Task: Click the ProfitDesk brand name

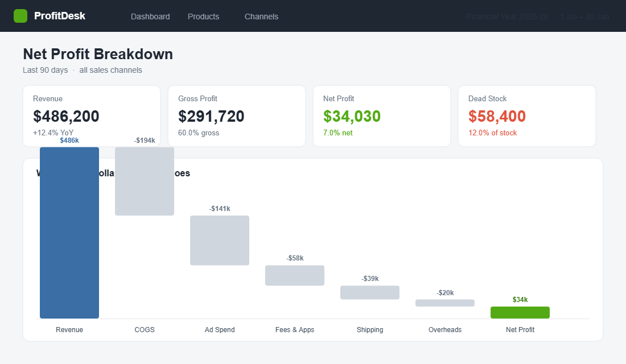Action: [x=60, y=16]
